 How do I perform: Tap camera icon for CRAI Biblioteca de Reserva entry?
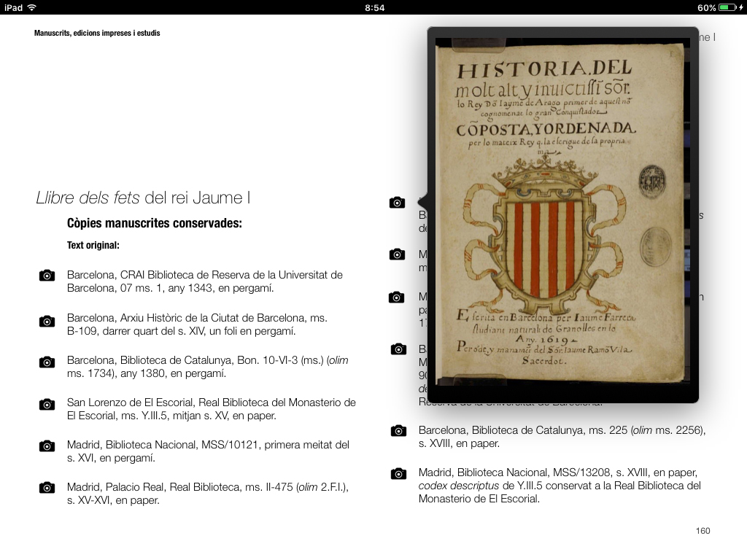pyautogui.click(x=47, y=276)
